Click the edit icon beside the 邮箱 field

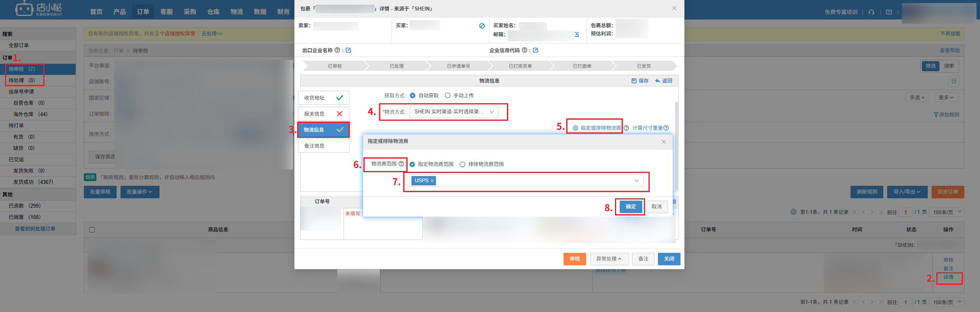576,35
